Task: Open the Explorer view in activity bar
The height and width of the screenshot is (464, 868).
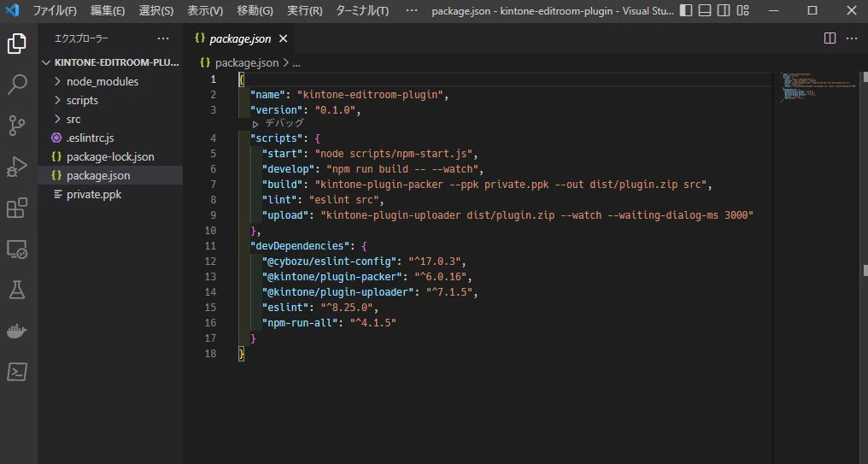Action: pyautogui.click(x=16, y=44)
